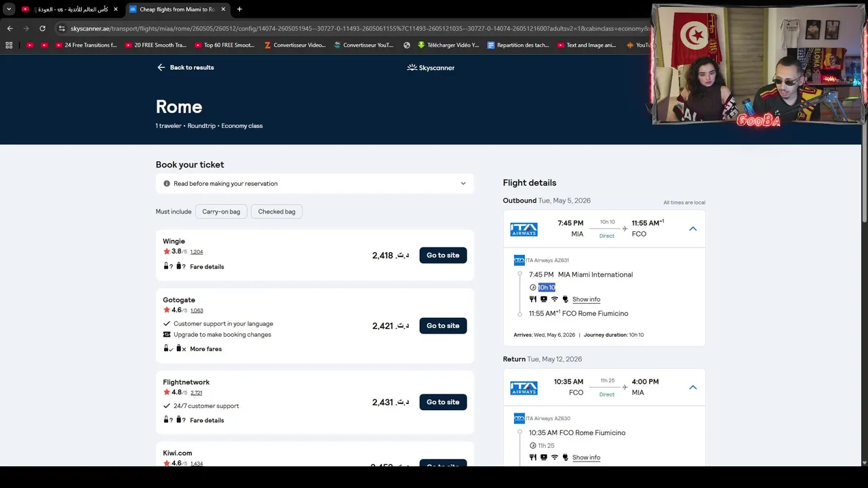Click the Wingie carry-on bag icon

166,266
